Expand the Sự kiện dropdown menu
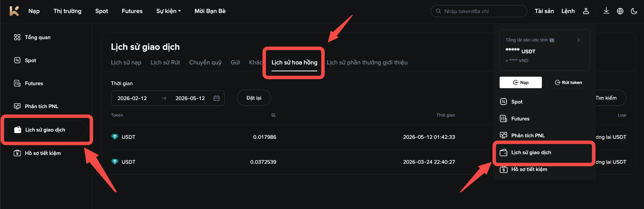 click(169, 11)
